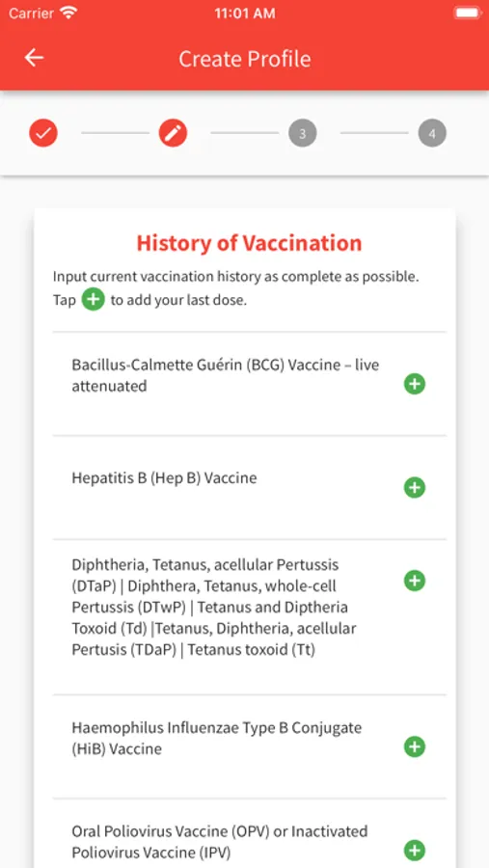Add dose for HiB Vaccine

414,746
